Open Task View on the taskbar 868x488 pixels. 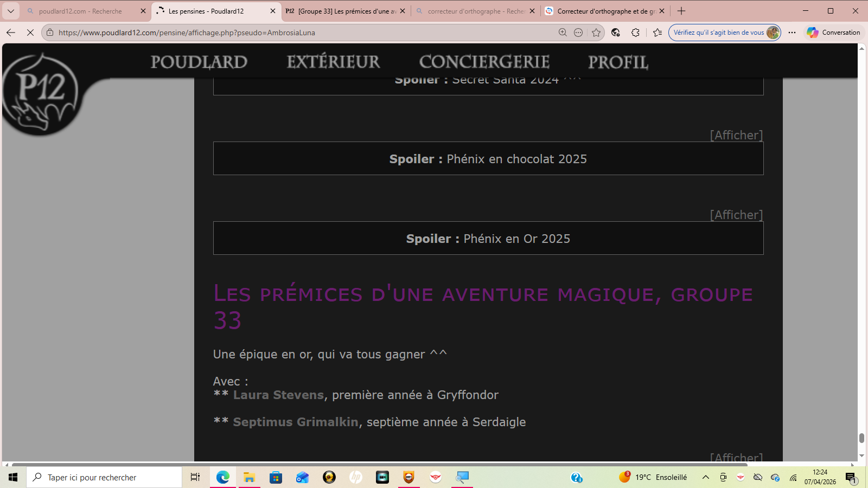[195, 477]
